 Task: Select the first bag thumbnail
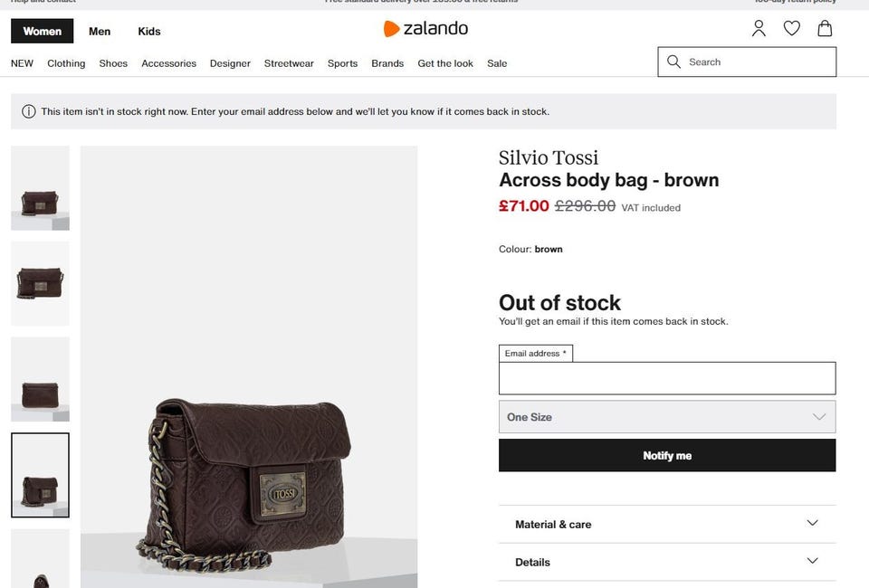[x=40, y=188]
